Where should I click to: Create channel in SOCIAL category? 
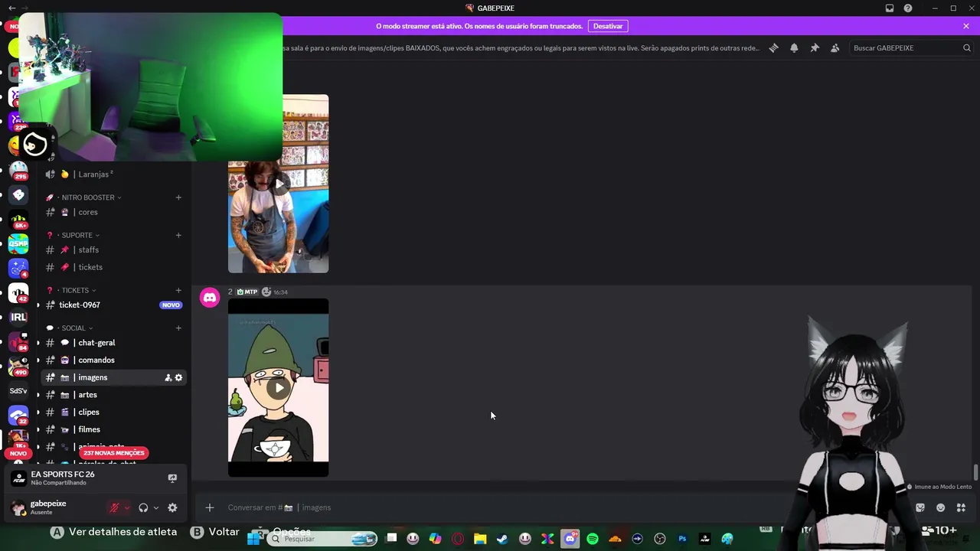point(178,328)
